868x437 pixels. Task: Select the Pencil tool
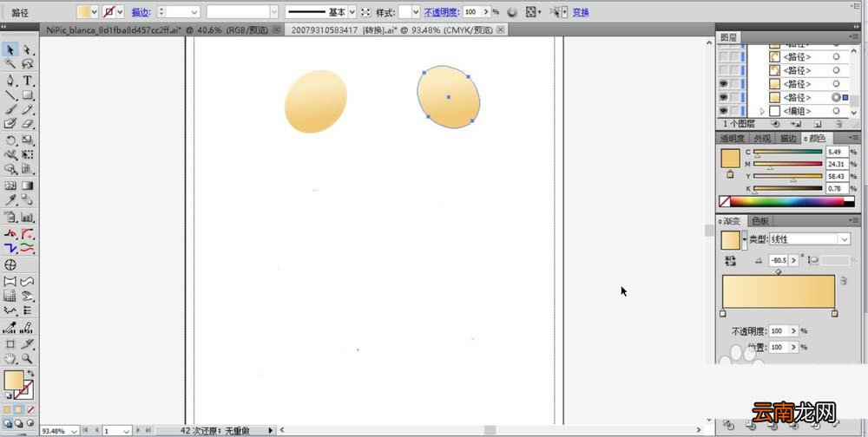coord(27,109)
